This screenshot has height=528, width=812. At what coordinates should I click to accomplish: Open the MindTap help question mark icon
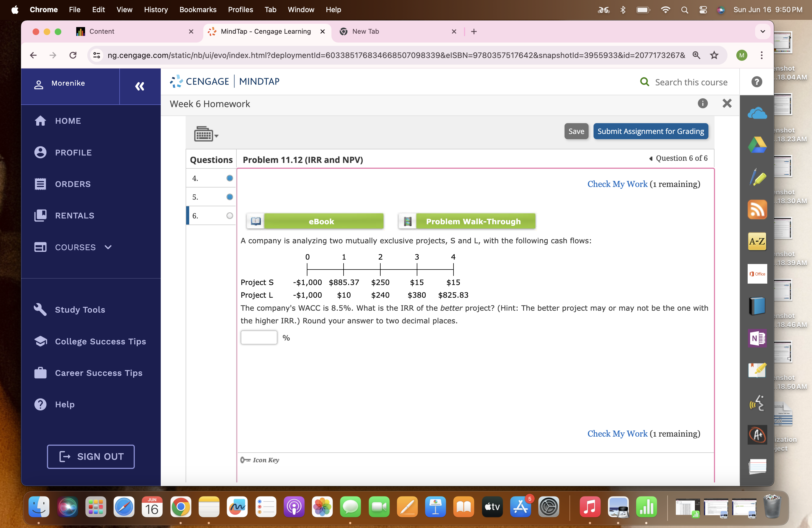(756, 82)
